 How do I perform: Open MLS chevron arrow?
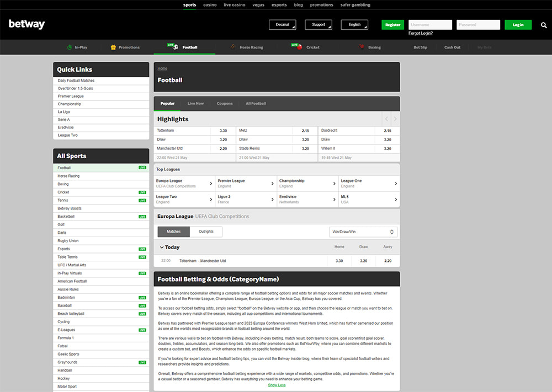[396, 200]
